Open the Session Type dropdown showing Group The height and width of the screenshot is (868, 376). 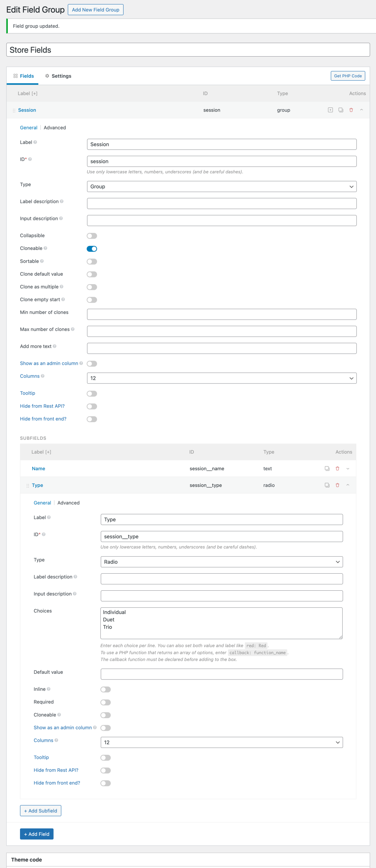coord(222,186)
